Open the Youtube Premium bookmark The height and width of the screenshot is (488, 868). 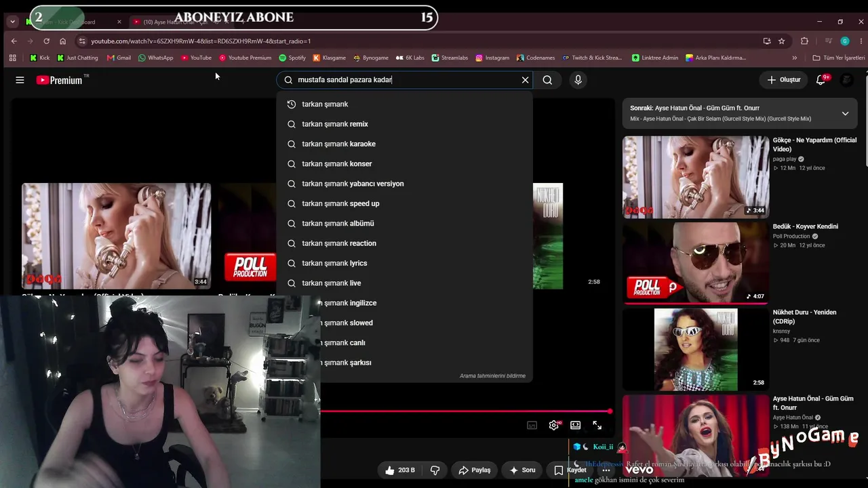point(245,58)
